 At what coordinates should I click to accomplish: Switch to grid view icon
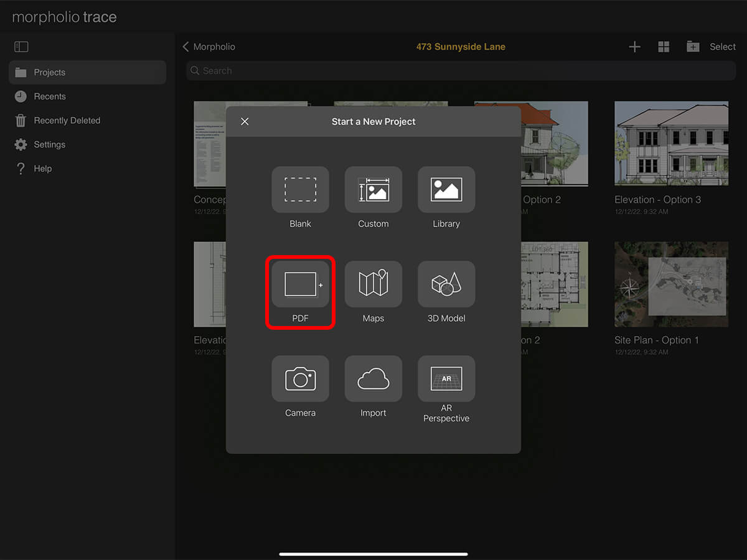pos(664,47)
